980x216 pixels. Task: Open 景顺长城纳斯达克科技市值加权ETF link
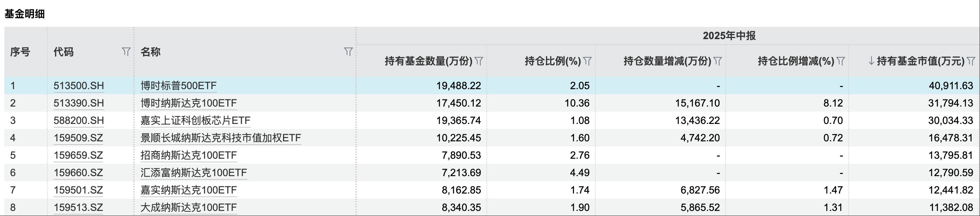[221, 138]
